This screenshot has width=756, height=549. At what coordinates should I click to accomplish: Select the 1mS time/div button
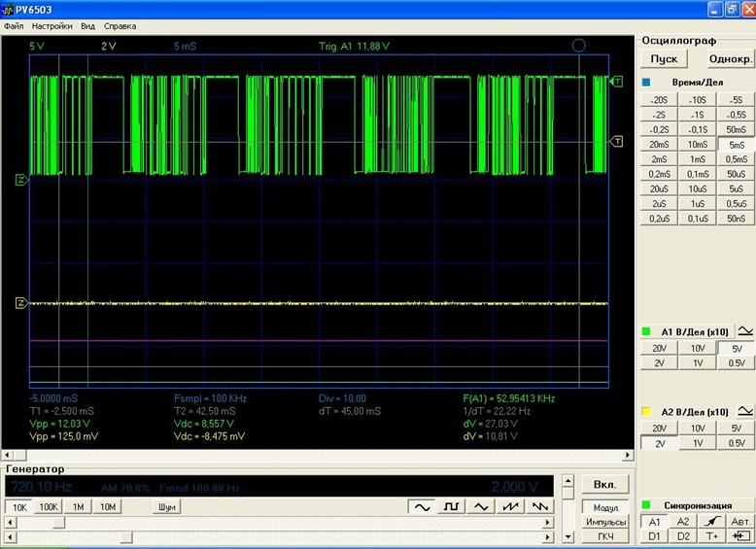click(698, 159)
